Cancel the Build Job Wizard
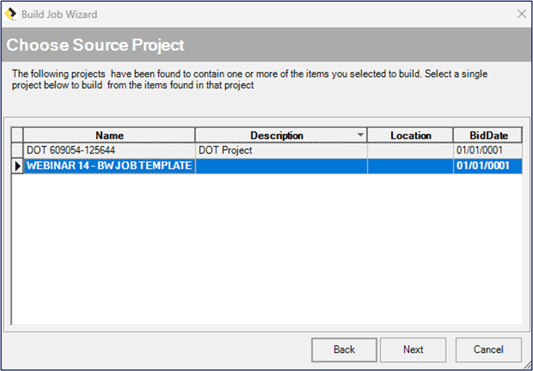Image resolution: width=533 pixels, height=371 pixels. point(489,350)
